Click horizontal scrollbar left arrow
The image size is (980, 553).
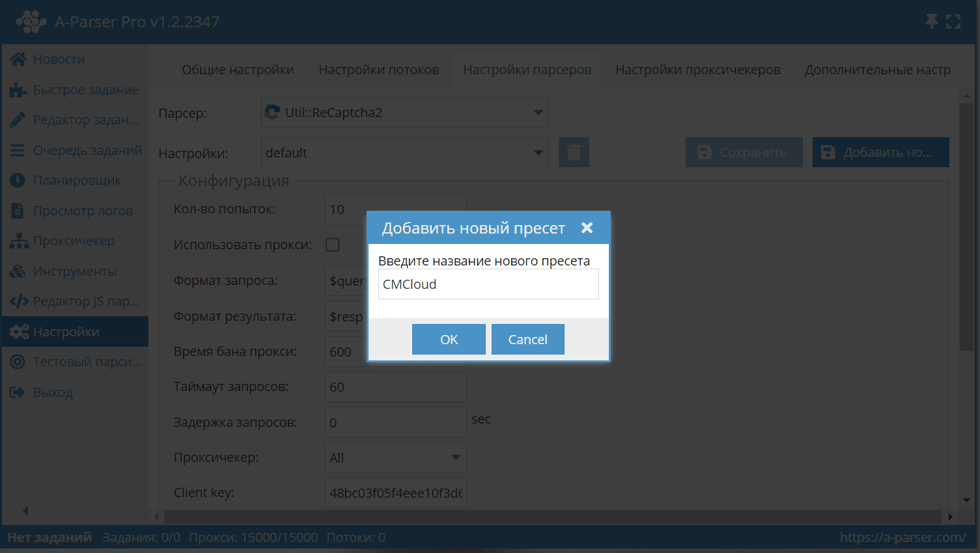point(156,517)
